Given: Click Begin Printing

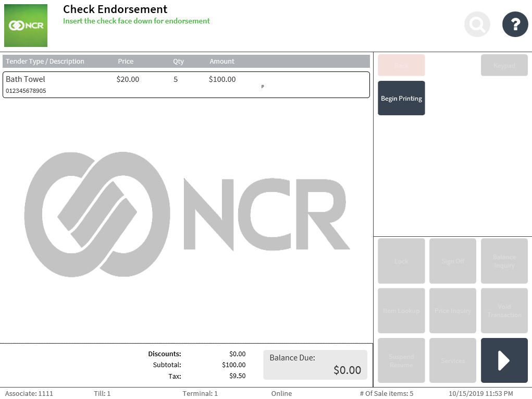Looking at the screenshot, I should pyautogui.click(x=401, y=98).
